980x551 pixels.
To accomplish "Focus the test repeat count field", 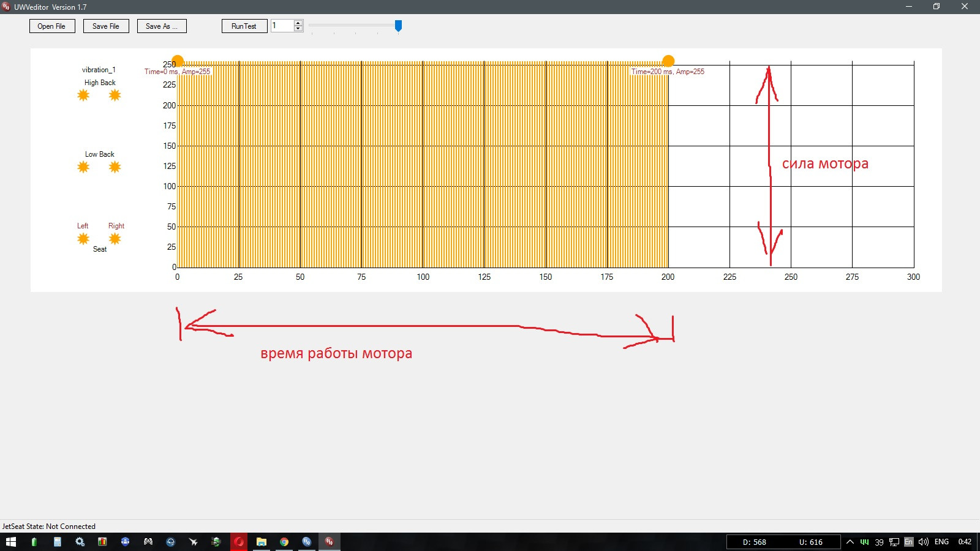I will tap(282, 26).
